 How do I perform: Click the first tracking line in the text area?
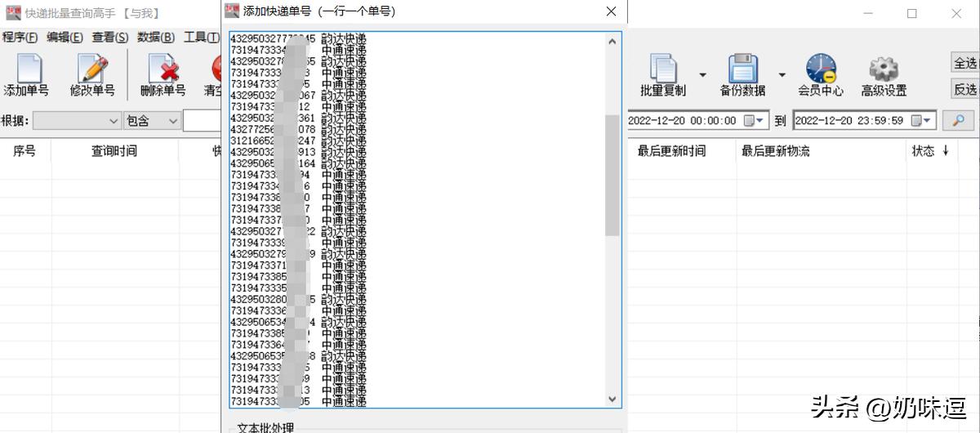tap(298, 38)
